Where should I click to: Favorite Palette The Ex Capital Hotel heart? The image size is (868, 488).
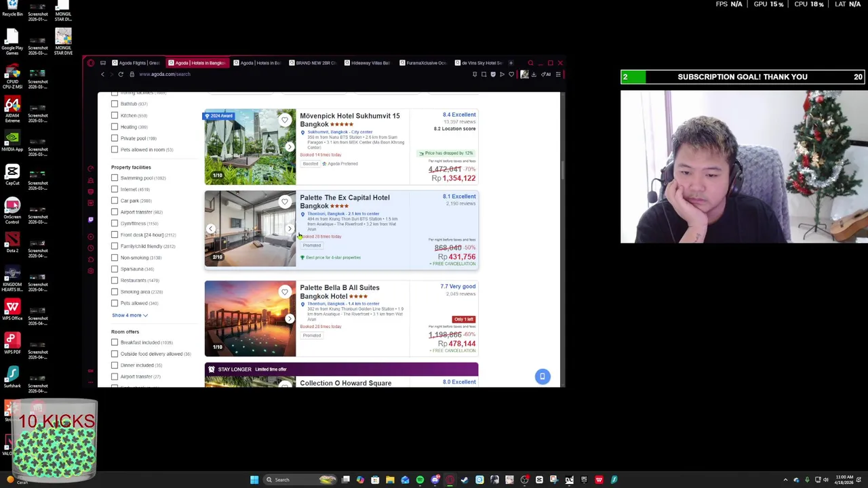285,202
